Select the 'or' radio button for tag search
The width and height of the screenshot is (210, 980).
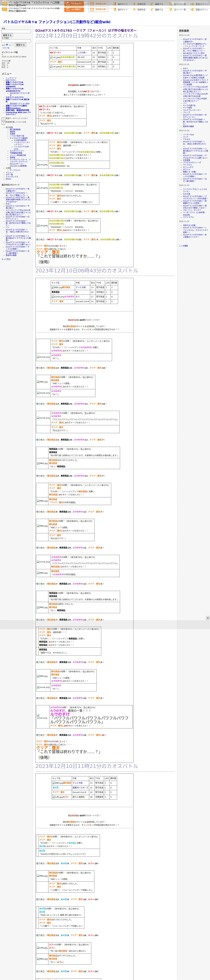pos(13,45)
